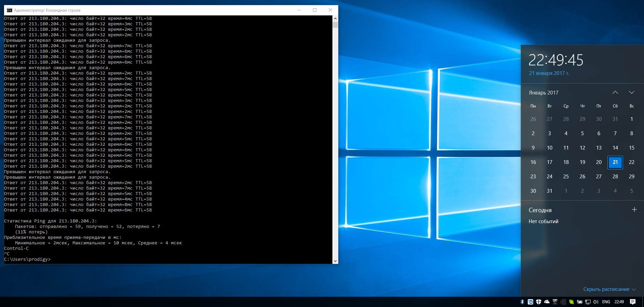The image size is (644, 307).
Task: Click the Сегодня heading in agenda
Action: tap(540, 210)
